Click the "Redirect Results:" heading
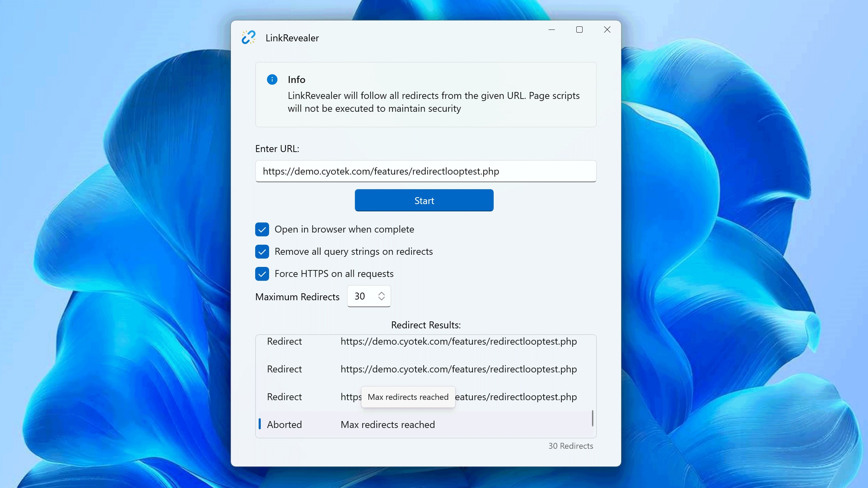Image resolution: width=868 pixels, height=488 pixels. point(426,325)
